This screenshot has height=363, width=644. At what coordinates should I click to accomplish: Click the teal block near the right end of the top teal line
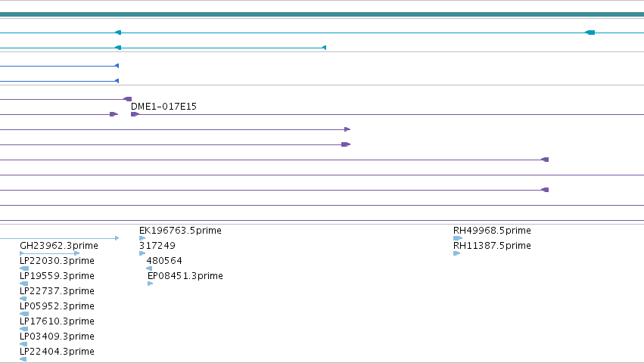pos(590,33)
